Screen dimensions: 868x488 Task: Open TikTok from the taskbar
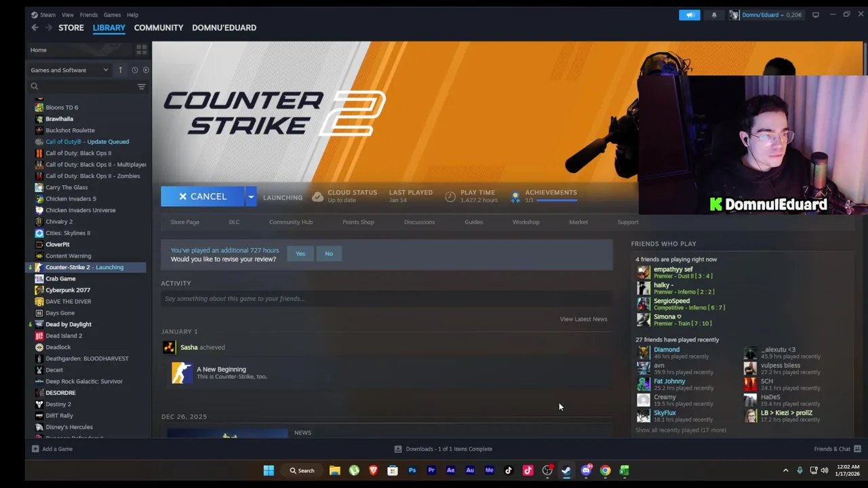coord(509,470)
